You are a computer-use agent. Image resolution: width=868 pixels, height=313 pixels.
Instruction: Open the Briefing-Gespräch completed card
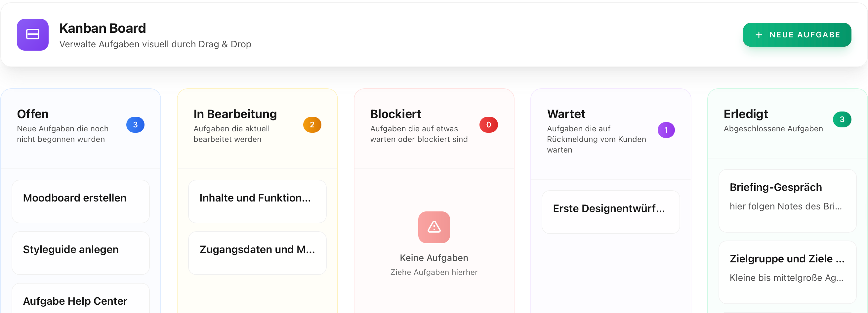pyautogui.click(x=787, y=201)
